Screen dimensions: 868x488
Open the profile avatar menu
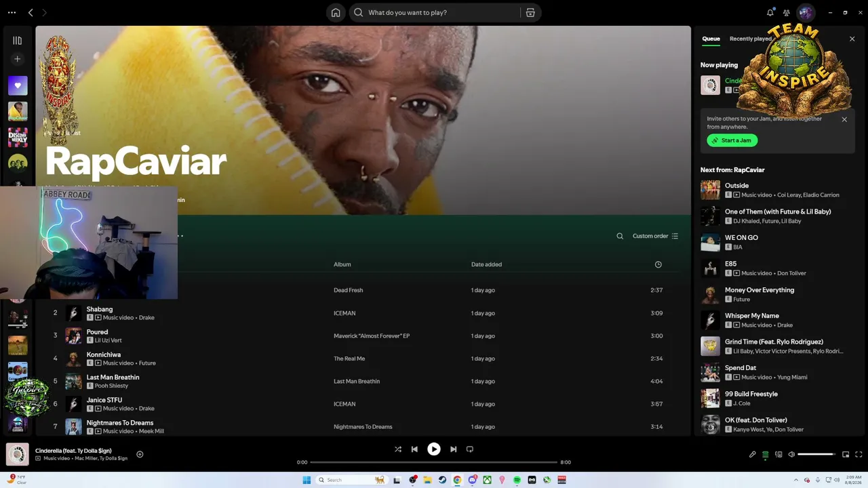(806, 12)
